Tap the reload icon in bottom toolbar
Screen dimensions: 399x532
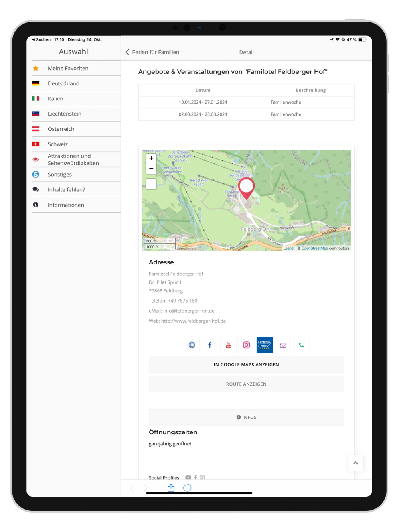(x=187, y=487)
